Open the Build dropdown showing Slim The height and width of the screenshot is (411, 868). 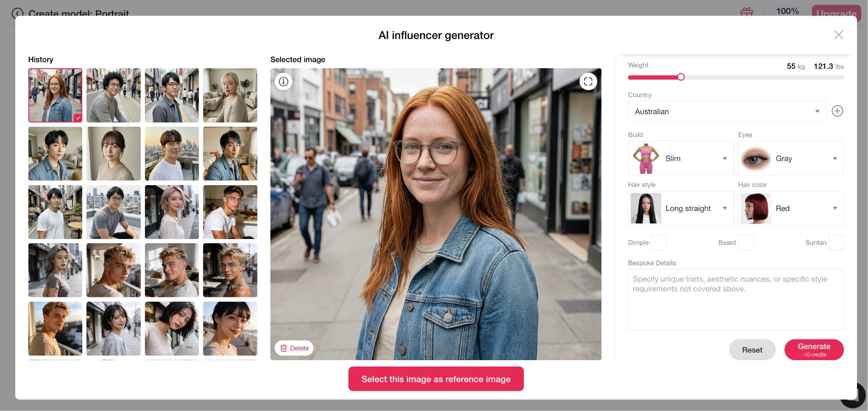tap(681, 158)
